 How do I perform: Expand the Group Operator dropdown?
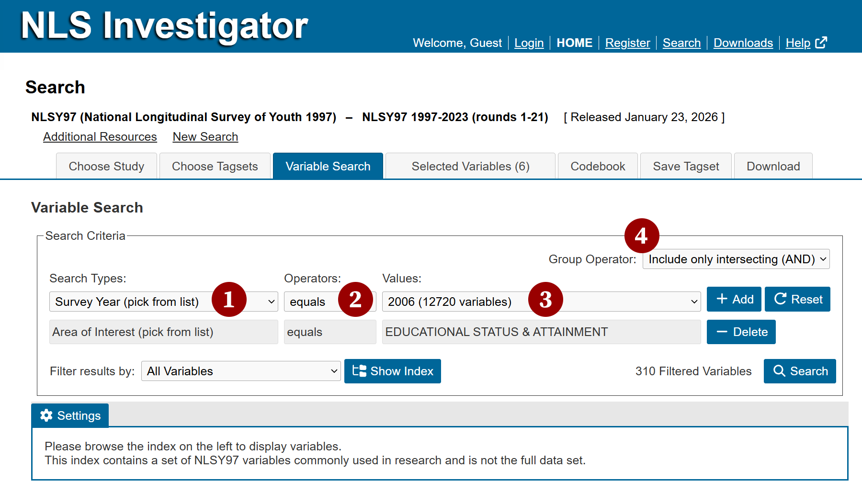(x=736, y=259)
